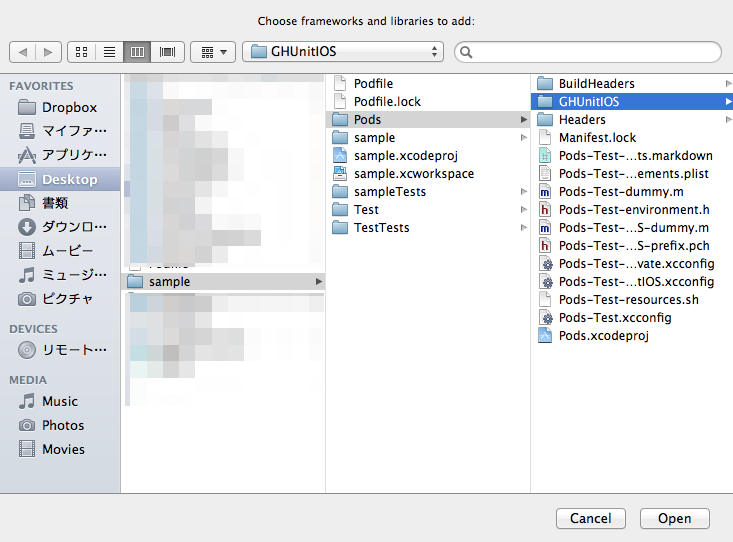The height and width of the screenshot is (542, 733).
Task: Click the search field
Action: click(x=588, y=52)
